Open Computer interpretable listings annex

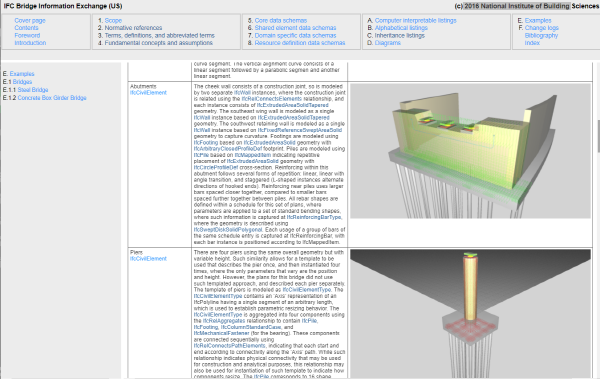tap(416, 21)
